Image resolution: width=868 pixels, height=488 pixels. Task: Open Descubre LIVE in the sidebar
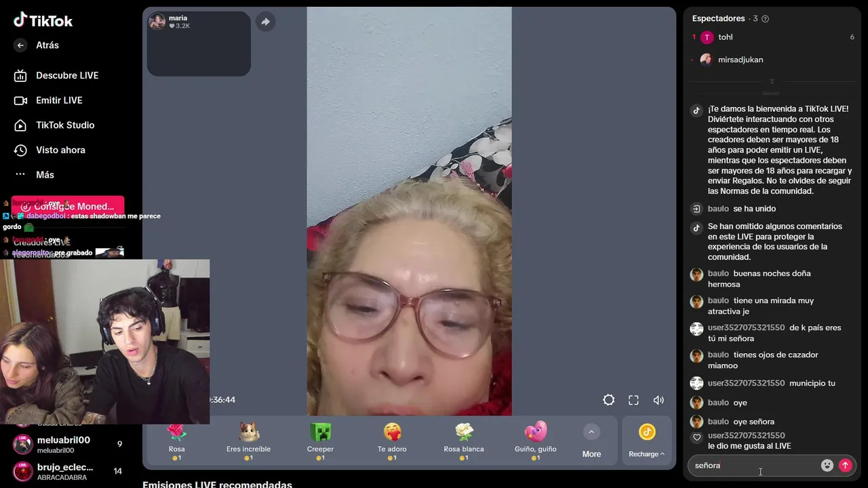point(56,75)
